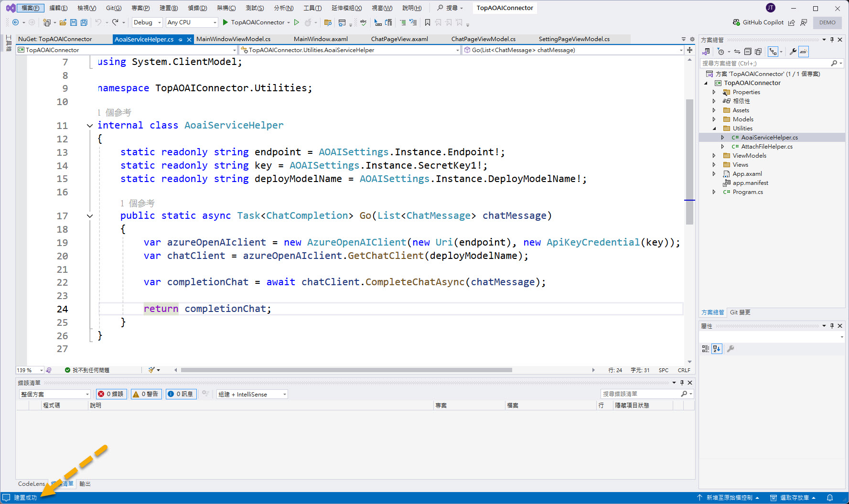The height and width of the screenshot is (504, 849).
Task: Open the Debug configuration dropdown
Action: pos(147,22)
